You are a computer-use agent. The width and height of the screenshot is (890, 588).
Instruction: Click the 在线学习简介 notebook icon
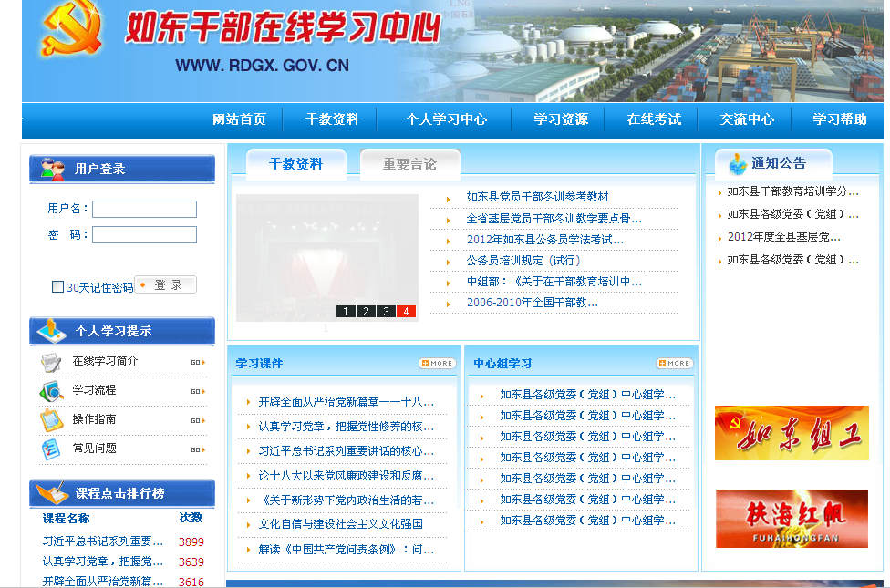[x=50, y=362]
